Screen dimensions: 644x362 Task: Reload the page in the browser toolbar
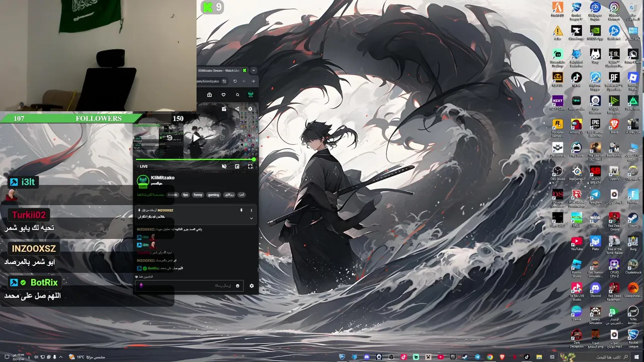click(x=234, y=81)
